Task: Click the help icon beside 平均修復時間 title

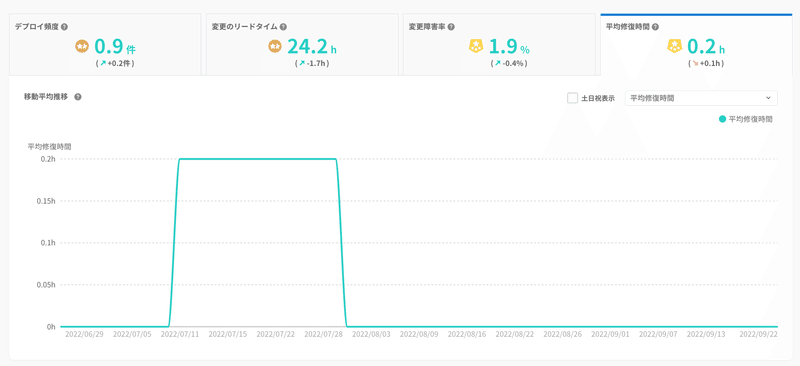Action: click(655, 27)
